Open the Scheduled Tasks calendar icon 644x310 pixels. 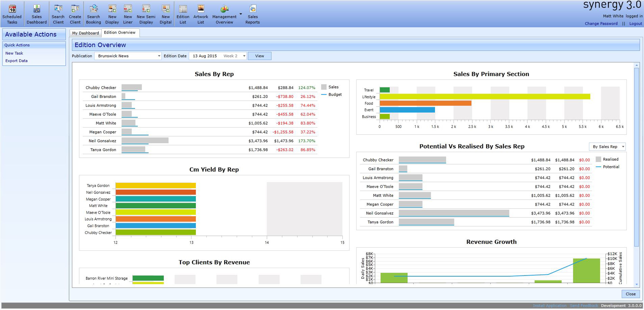(12, 9)
